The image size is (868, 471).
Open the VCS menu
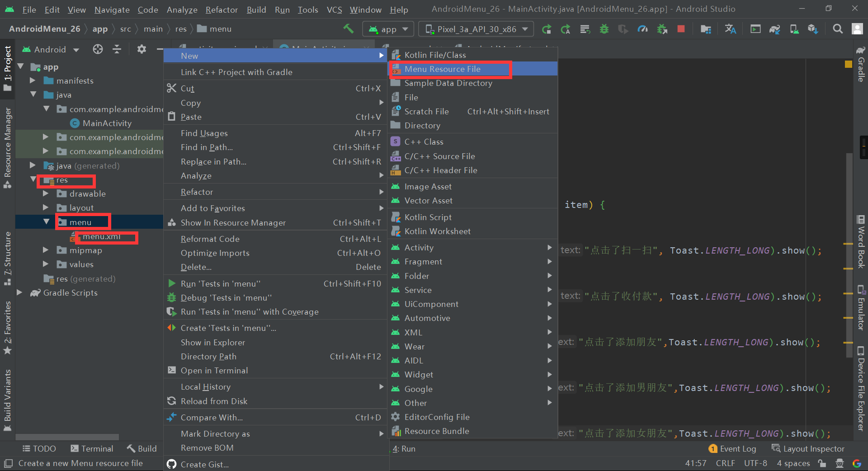coord(334,9)
